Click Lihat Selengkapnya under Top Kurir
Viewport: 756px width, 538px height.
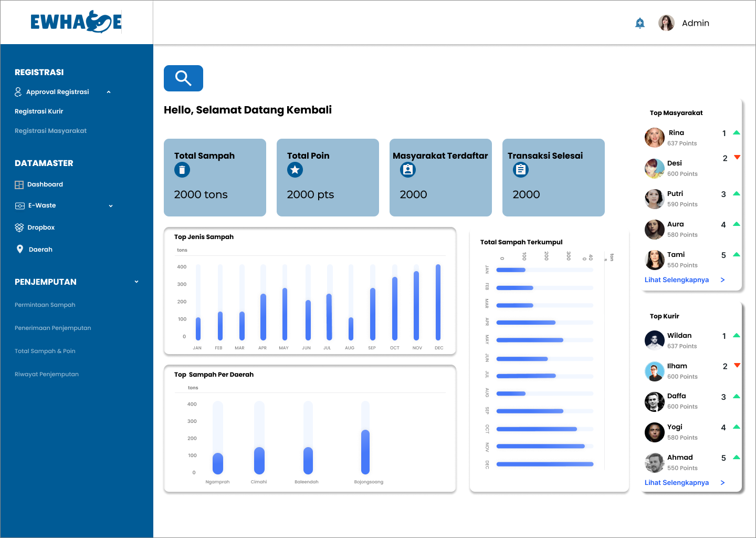(x=677, y=483)
